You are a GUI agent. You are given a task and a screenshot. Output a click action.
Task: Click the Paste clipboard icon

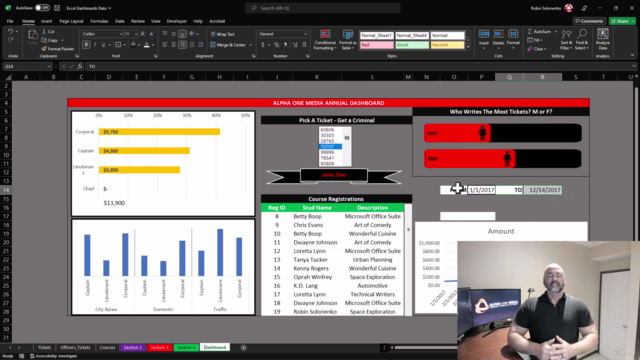pyautogui.click(x=32, y=35)
